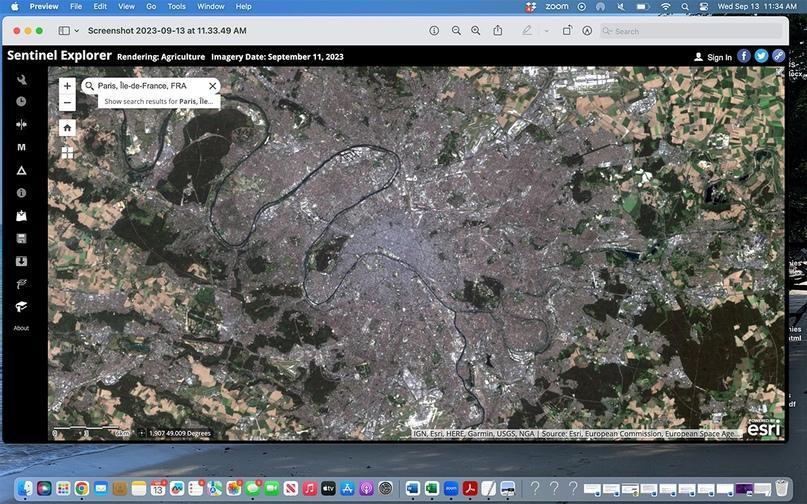807x504 pixels.
Task: Open Control Center in menu bar
Action: [x=704, y=7]
